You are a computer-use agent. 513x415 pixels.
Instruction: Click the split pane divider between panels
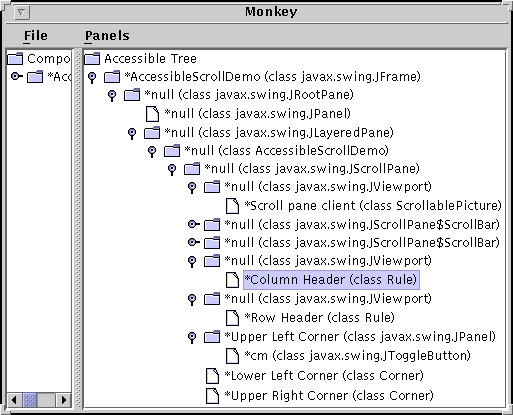[x=78, y=228]
